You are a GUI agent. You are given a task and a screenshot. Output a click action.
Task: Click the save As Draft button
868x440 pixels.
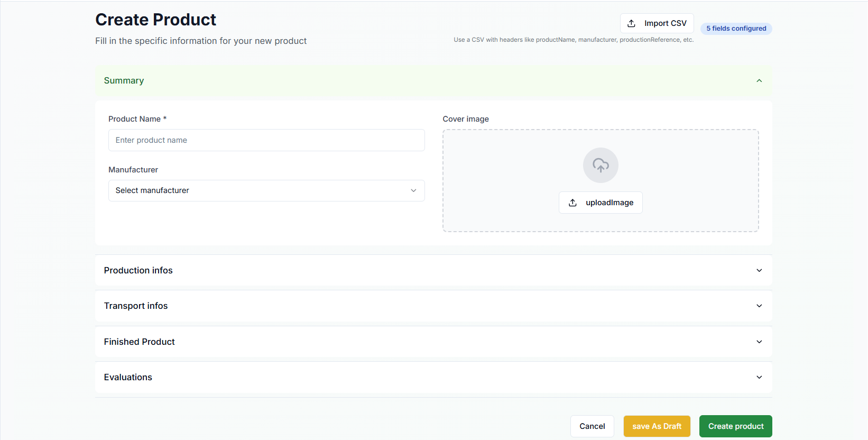(657, 426)
